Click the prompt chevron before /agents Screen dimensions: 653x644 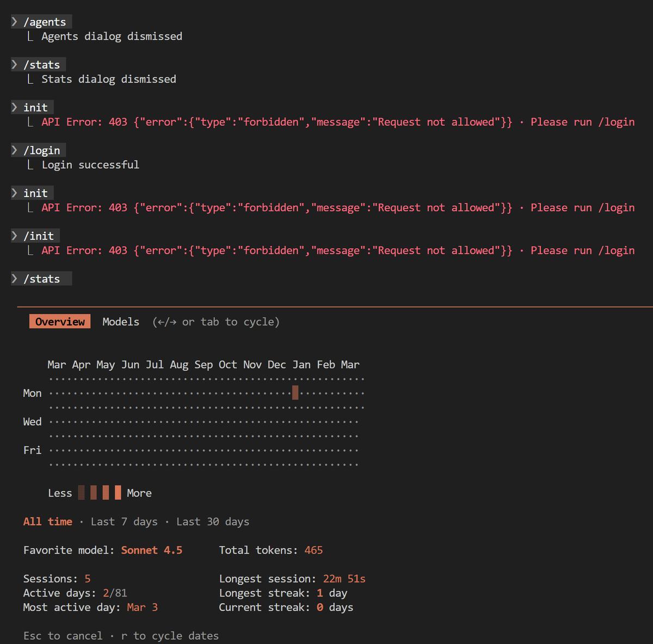15,22
